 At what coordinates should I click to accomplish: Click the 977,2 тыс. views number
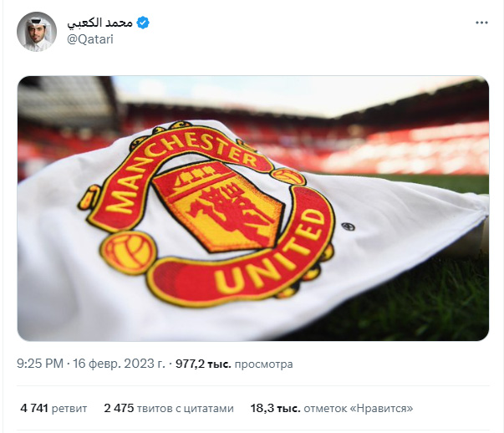pyautogui.click(x=203, y=364)
